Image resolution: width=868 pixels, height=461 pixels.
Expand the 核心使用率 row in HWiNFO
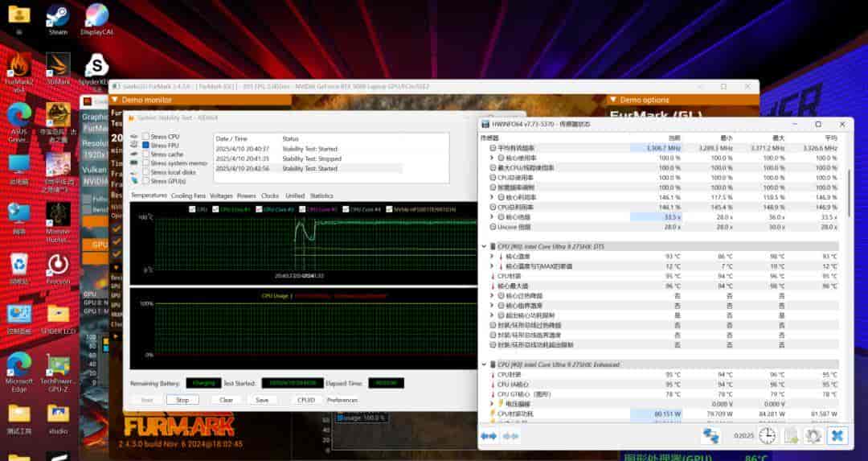pyautogui.click(x=492, y=158)
